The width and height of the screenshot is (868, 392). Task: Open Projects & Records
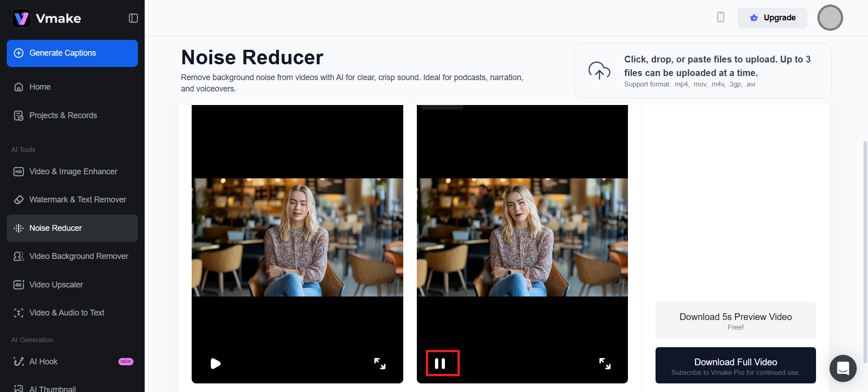click(x=63, y=115)
